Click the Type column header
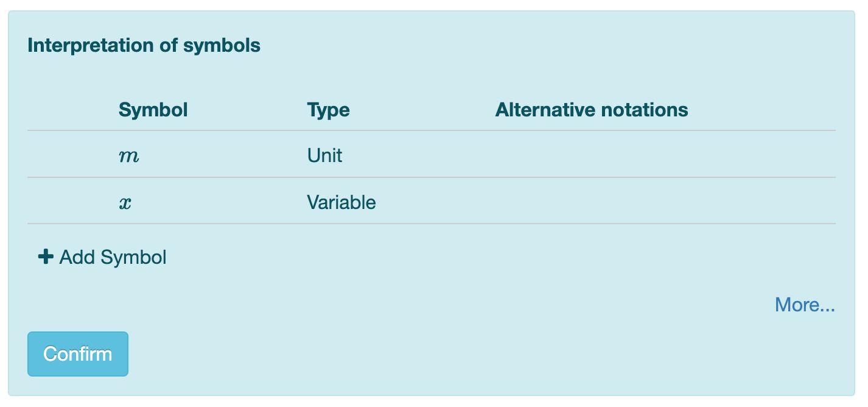This screenshot has height=407, width=868. (x=329, y=110)
